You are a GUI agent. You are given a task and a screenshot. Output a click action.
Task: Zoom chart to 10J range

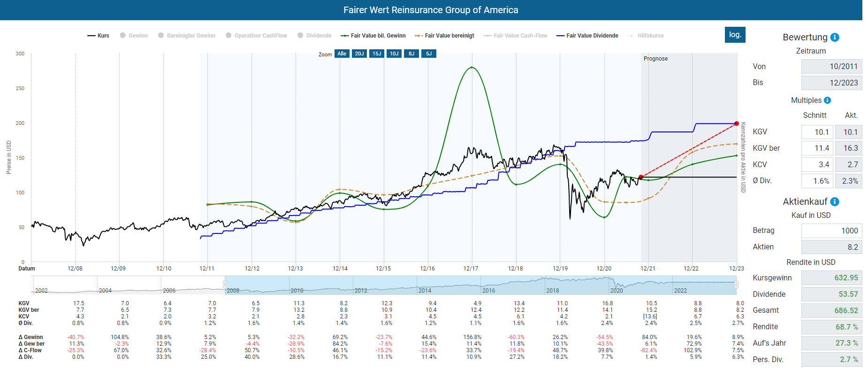click(394, 54)
